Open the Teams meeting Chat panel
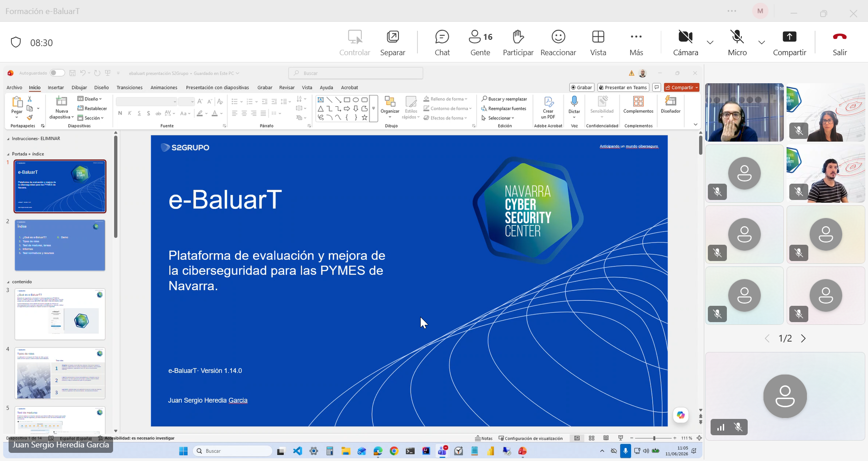Image resolution: width=868 pixels, height=461 pixels. [x=442, y=43]
